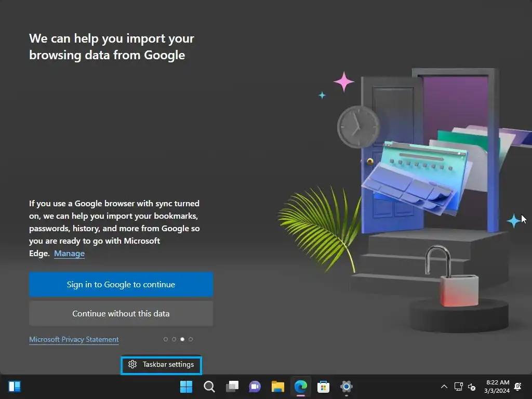Screen dimensions: 532x399
Task: Select Taskbar settings context menu item
Action: point(161,364)
